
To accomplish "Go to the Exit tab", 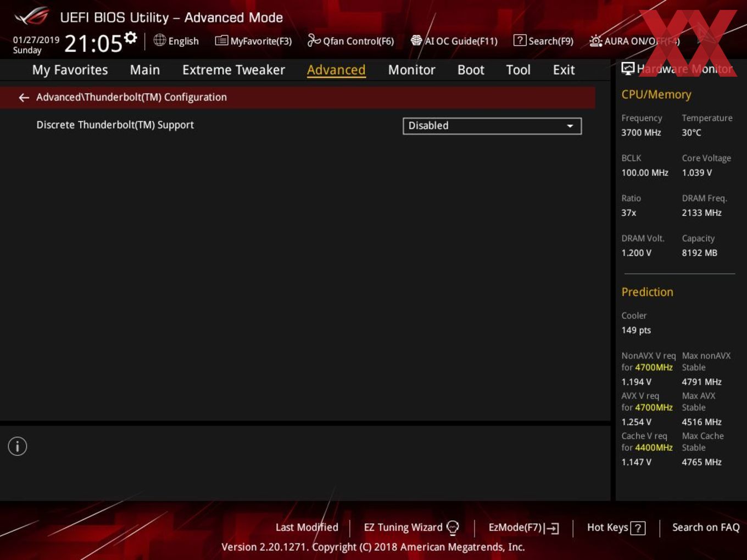I will click(564, 70).
